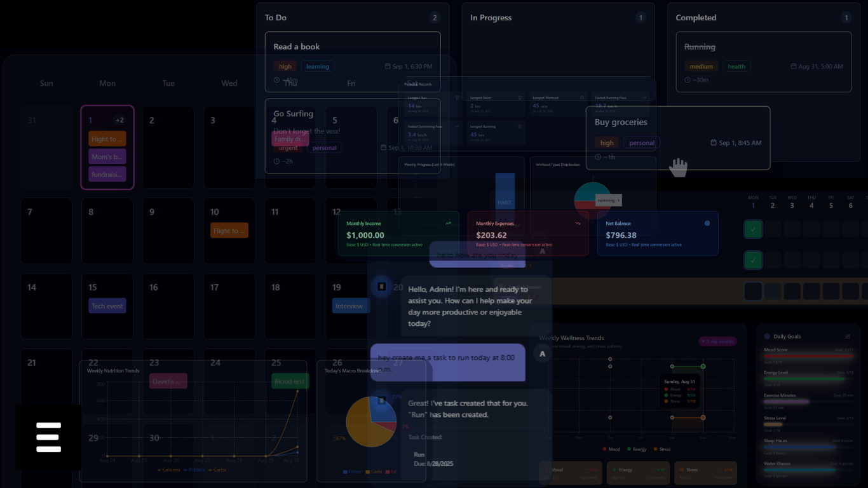
Task: Click the medium priority tag on Running
Action: click(701, 66)
